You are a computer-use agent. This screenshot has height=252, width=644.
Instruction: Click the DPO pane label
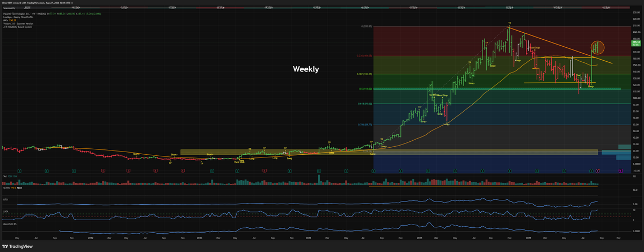click(x=5, y=200)
